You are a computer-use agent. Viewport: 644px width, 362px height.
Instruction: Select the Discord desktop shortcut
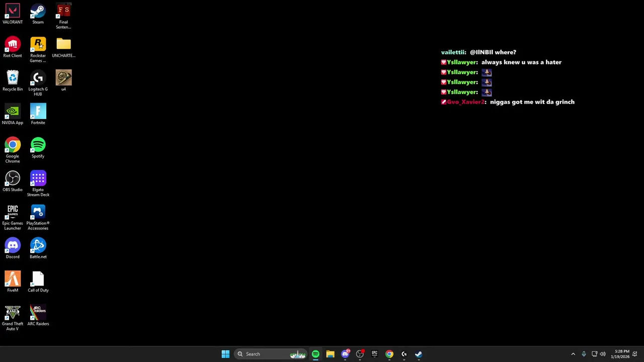(x=13, y=249)
